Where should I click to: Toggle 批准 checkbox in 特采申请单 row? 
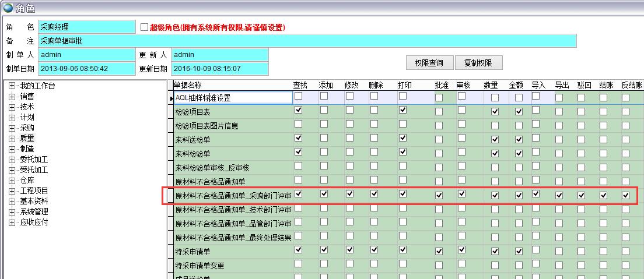click(439, 251)
